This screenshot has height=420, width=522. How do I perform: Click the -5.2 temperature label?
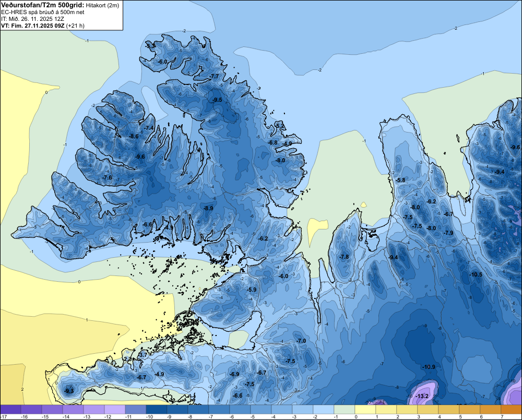pos(280,126)
